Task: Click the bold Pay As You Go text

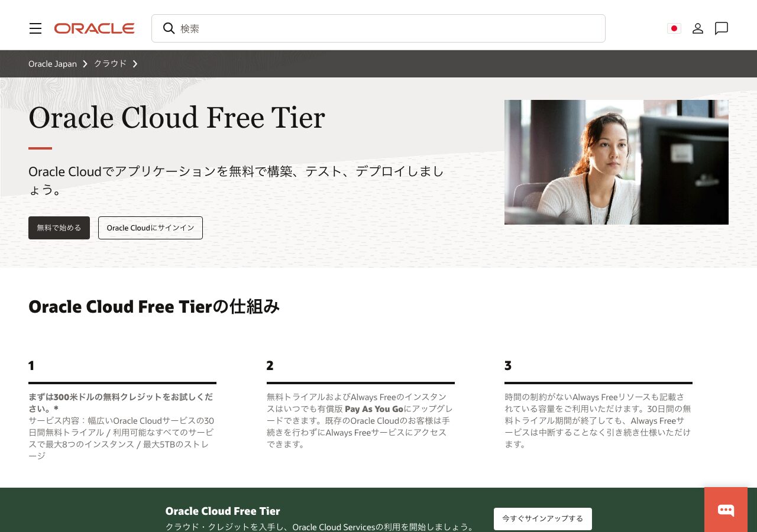Action: coord(374,409)
